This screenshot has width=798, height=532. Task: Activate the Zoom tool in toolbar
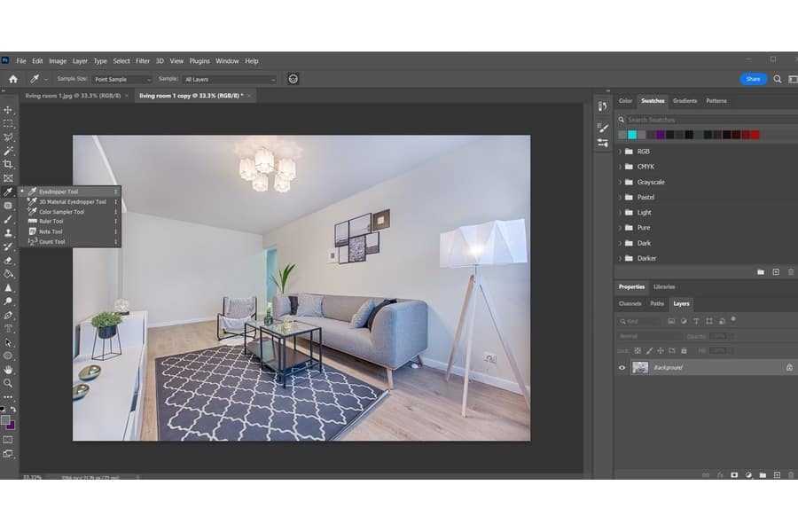pyautogui.click(x=8, y=383)
